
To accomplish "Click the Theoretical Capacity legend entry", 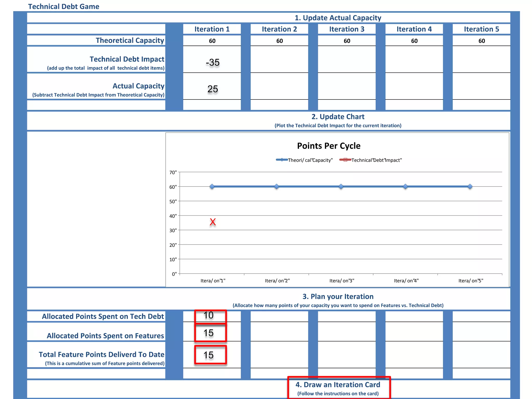I will pyautogui.click(x=304, y=160).
